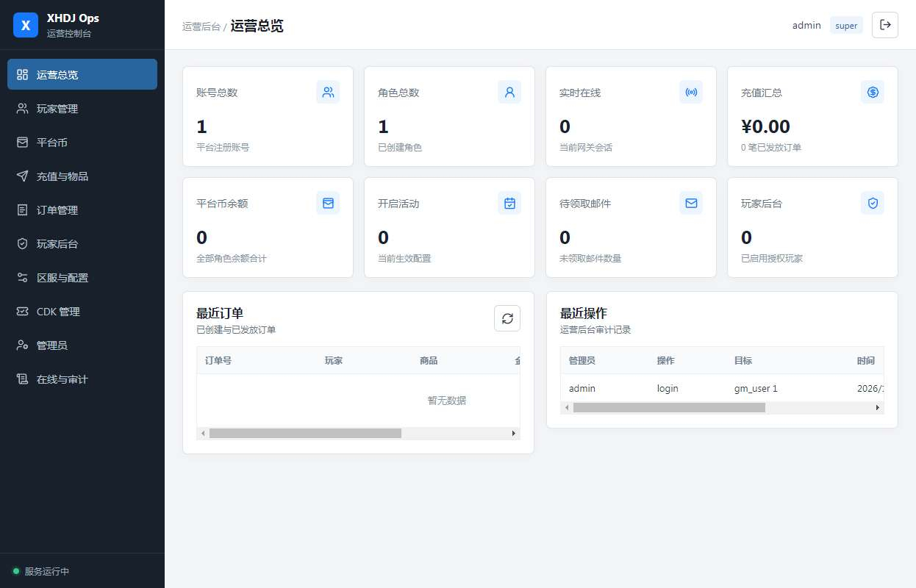Click the 未领取邮件数量 caption
Image resolution: width=916 pixels, height=588 pixels.
pos(590,258)
